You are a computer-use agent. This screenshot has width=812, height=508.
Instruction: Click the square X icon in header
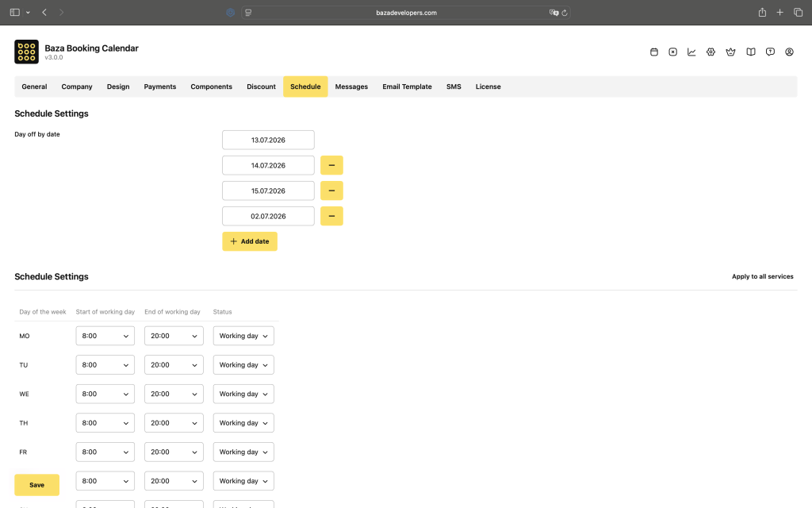point(672,52)
